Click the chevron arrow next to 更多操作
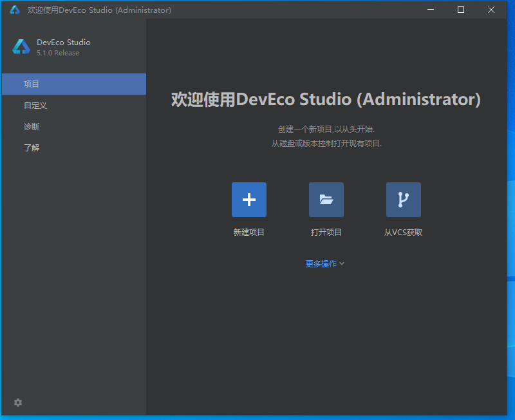 click(342, 264)
